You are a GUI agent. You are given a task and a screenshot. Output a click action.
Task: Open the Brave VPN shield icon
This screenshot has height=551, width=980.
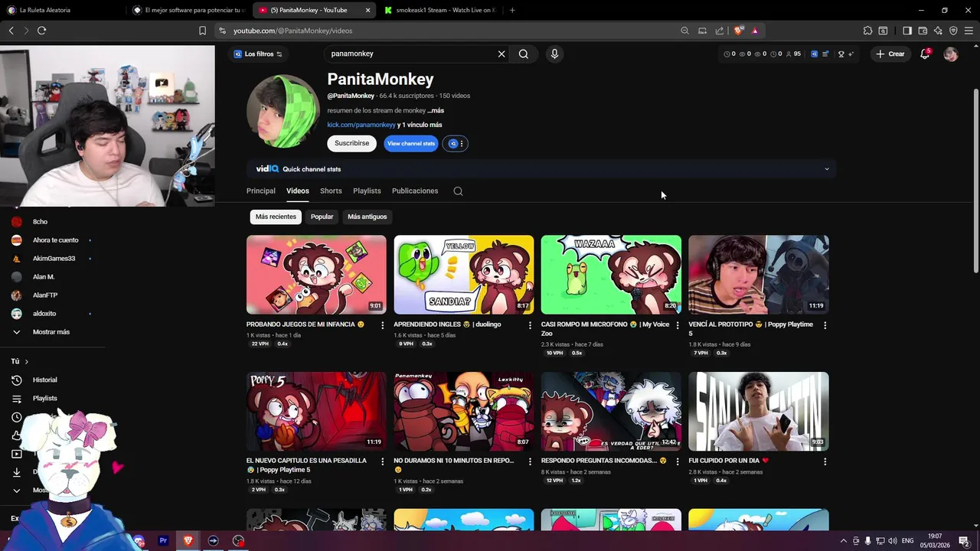[953, 31]
